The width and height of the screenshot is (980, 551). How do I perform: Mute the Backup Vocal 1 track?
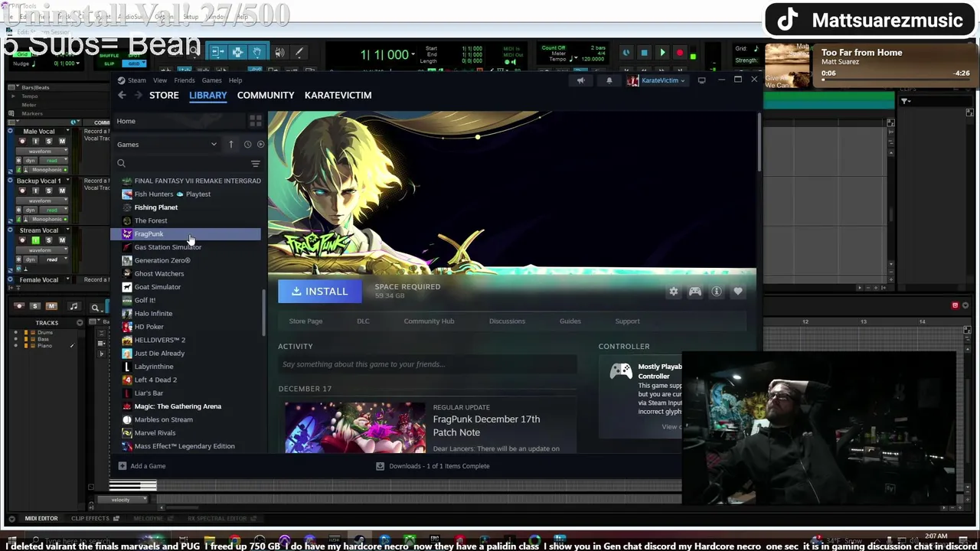click(62, 191)
